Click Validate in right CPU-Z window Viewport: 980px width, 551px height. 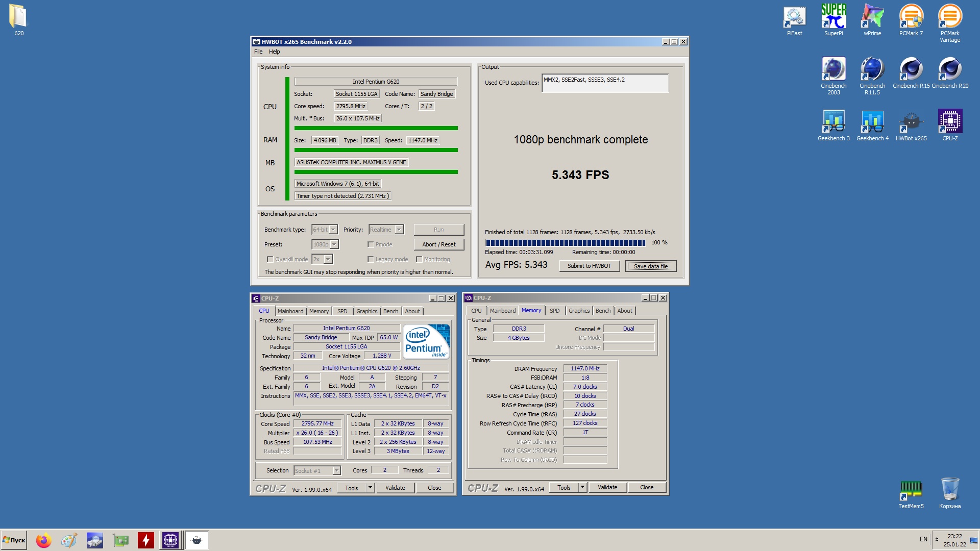[607, 487]
